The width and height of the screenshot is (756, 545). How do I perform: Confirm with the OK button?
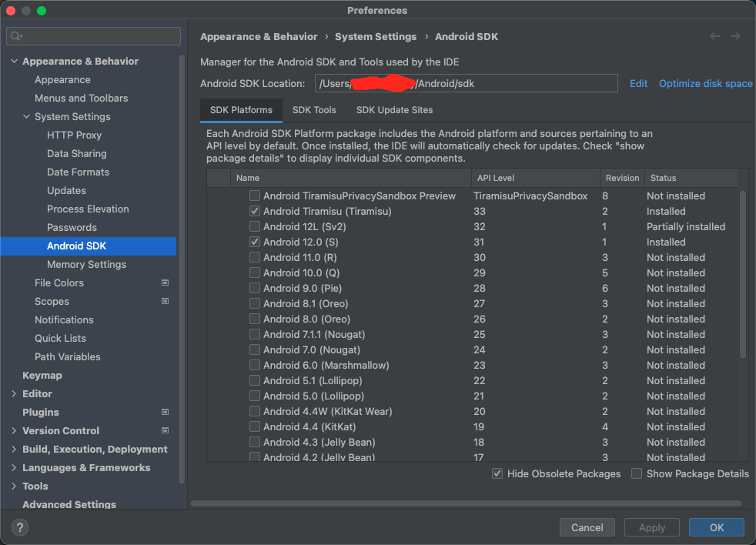pos(717,527)
